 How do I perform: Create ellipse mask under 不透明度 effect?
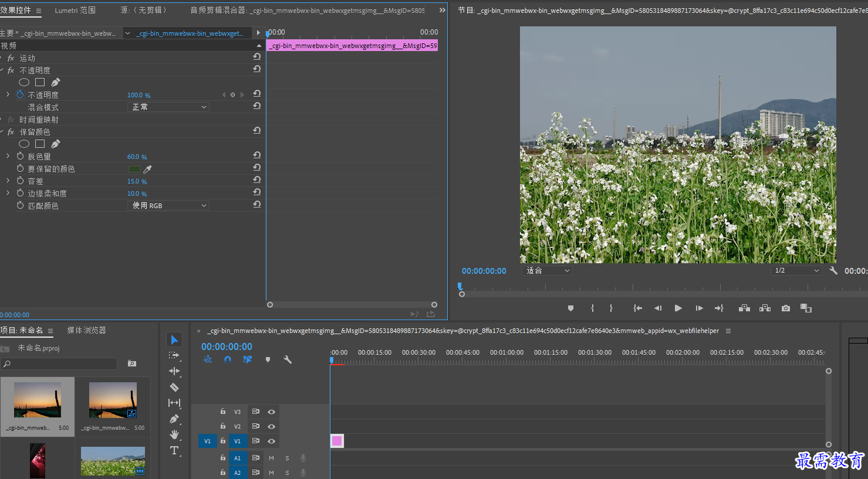click(24, 82)
